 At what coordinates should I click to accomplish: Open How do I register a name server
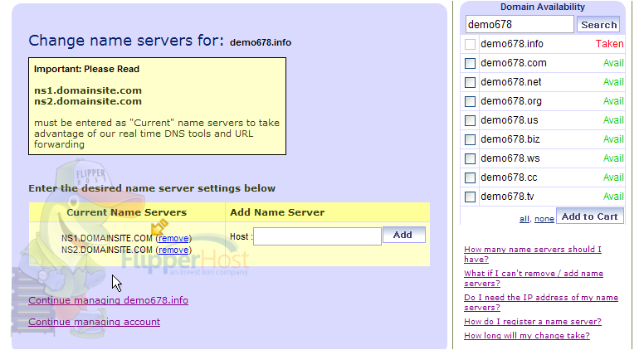point(533,322)
